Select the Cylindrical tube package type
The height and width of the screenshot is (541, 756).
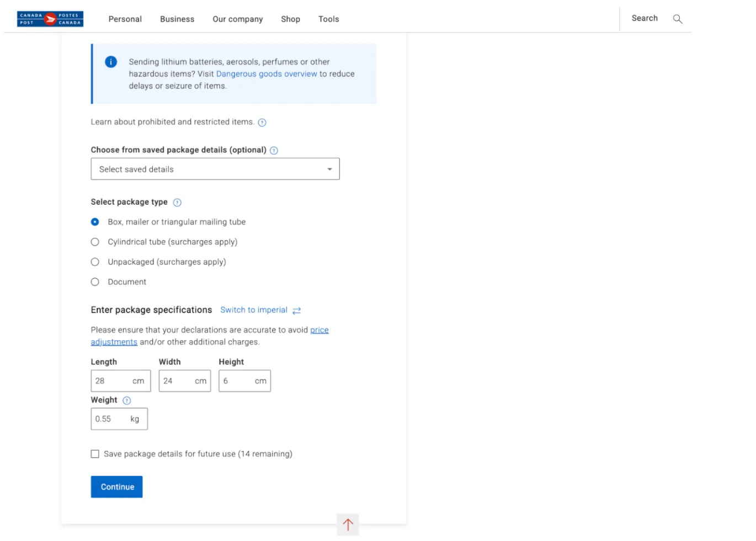[95, 242]
